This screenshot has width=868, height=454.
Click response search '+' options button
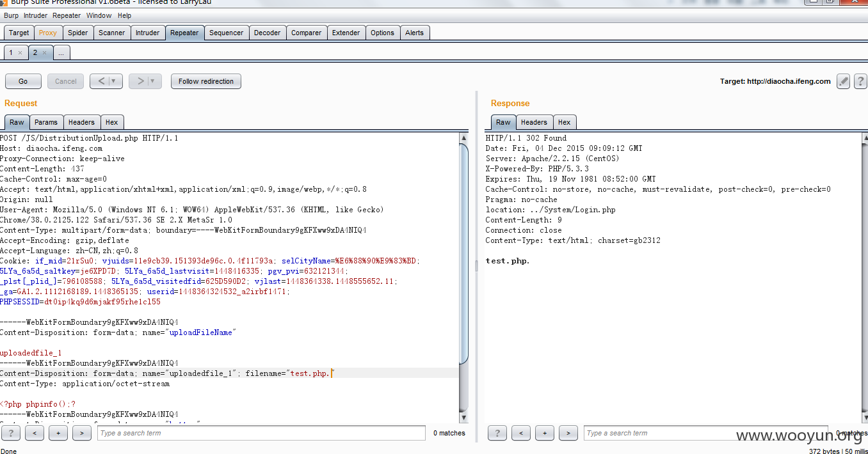pos(545,433)
